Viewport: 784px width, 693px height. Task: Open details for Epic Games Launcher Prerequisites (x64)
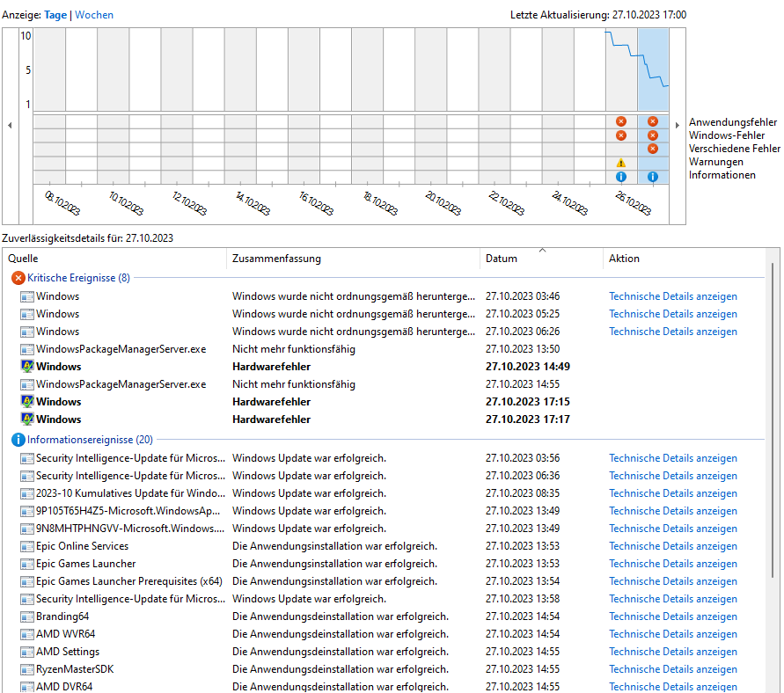673,581
